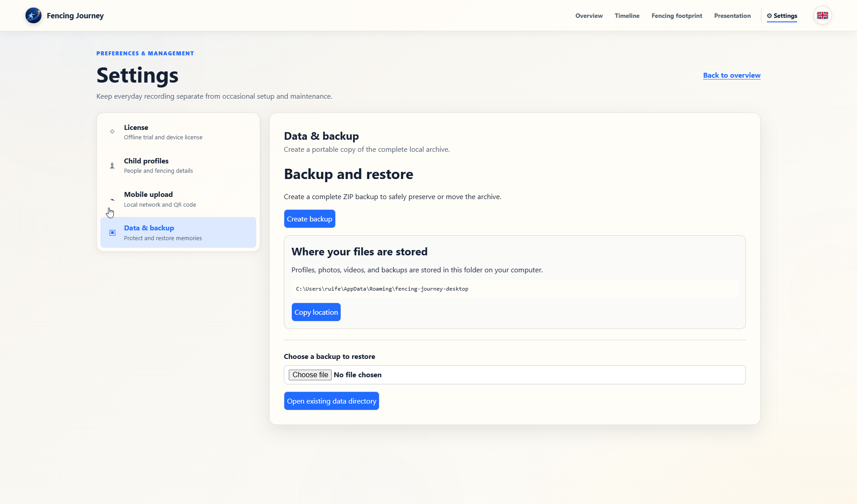
Task: Open the UK flag language selector
Action: pos(822,16)
